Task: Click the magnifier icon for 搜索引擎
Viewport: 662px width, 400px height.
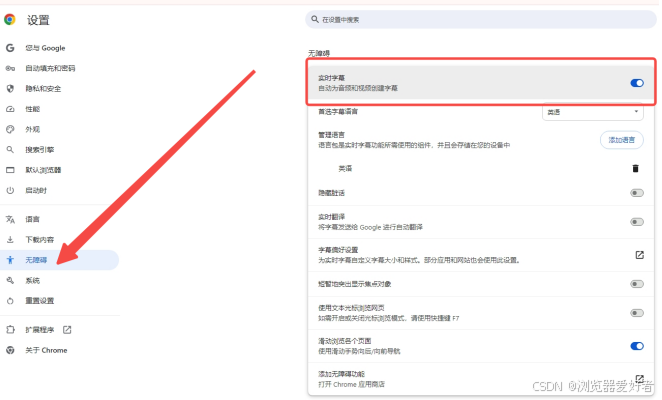Action: pyautogui.click(x=10, y=150)
